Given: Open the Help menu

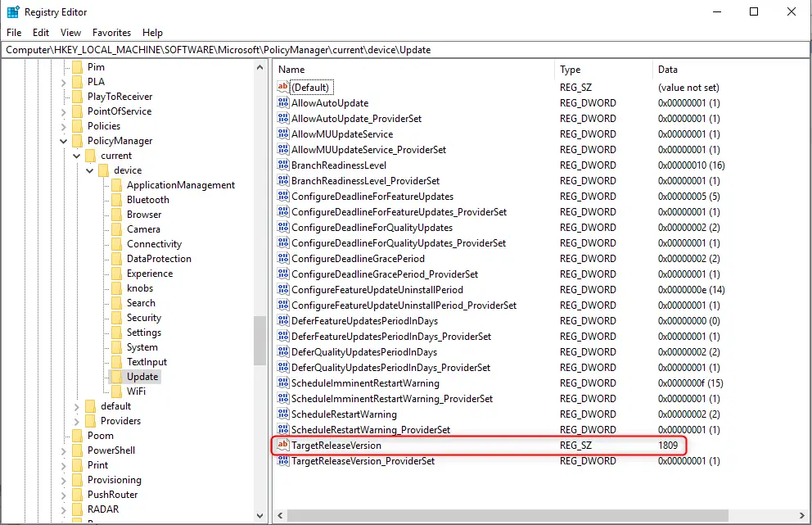Looking at the screenshot, I should click(x=152, y=32).
